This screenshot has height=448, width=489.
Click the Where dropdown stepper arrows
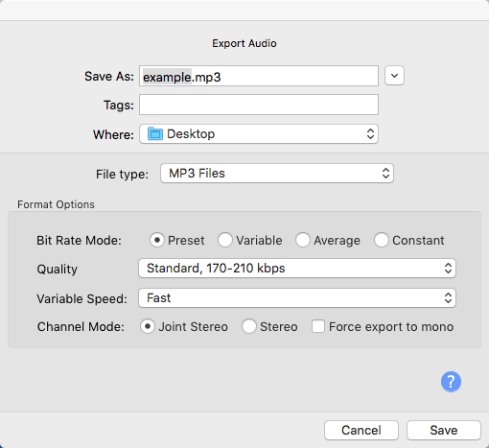pos(370,134)
